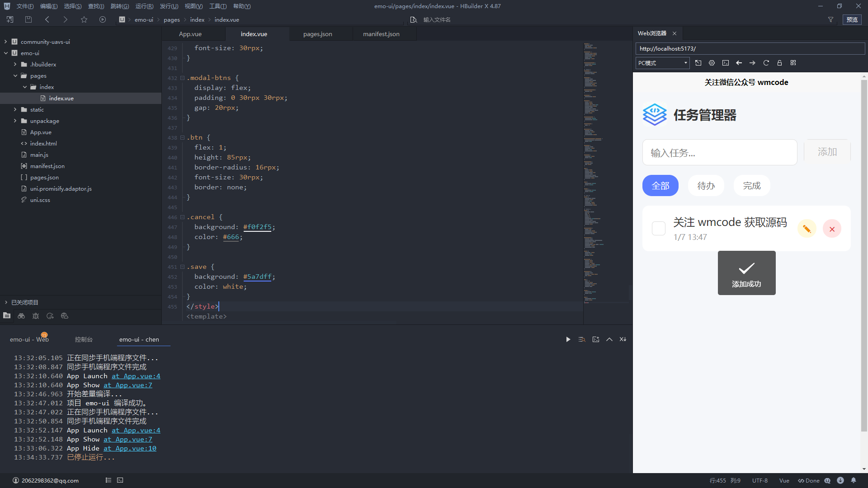The image size is (868, 488).
Task: Open the browser console terminal icon
Action: [x=725, y=63]
